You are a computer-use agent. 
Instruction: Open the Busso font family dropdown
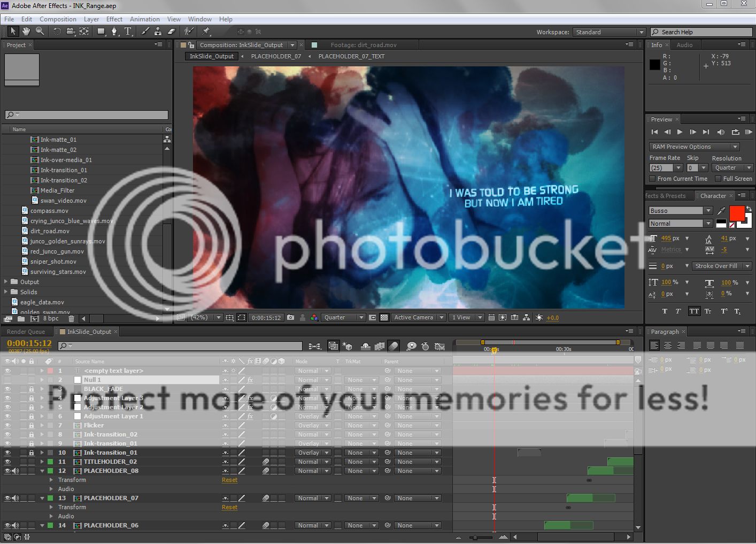tap(708, 211)
